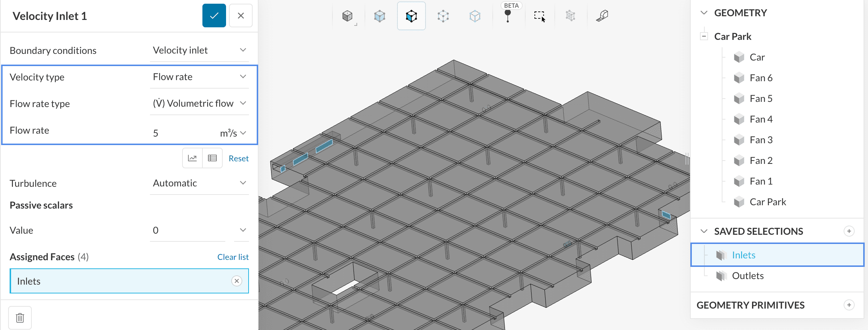The height and width of the screenshot is (330, 868).
Task: Confirm Velocity Inlet 1 with checkmark button
Action: 214,16
